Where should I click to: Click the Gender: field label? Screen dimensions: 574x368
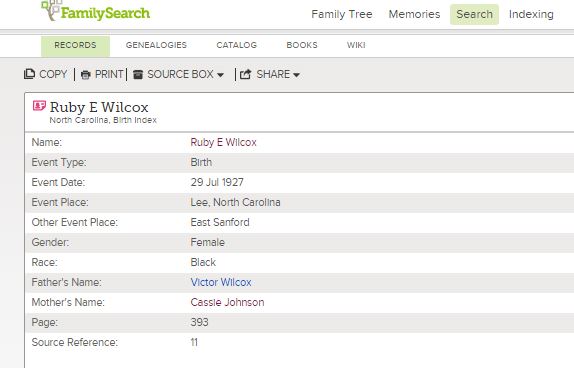[50, 242]
